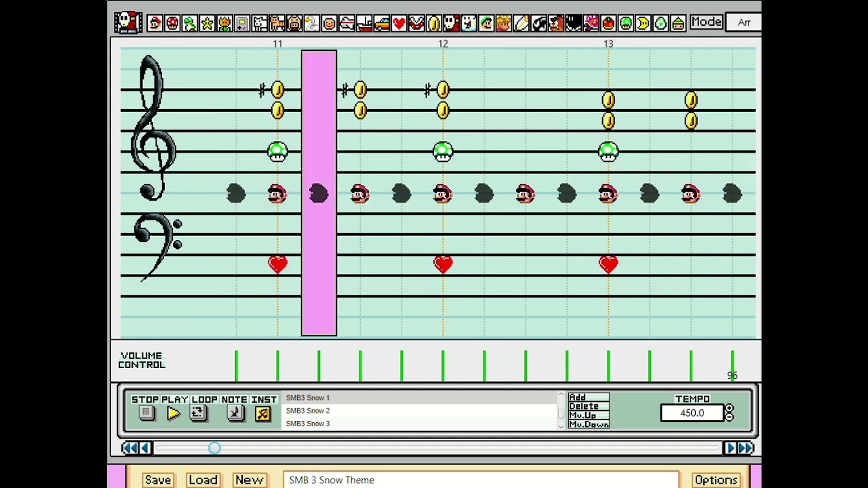
Task: Move forward one step with single-right arrow
Action: [x=730, y=448]
